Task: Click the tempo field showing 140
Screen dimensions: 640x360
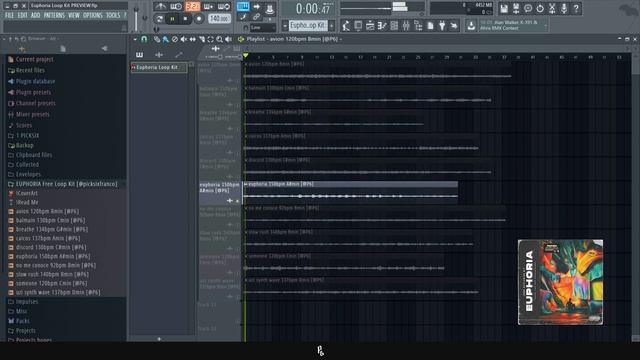Action: tap(219, 19)
